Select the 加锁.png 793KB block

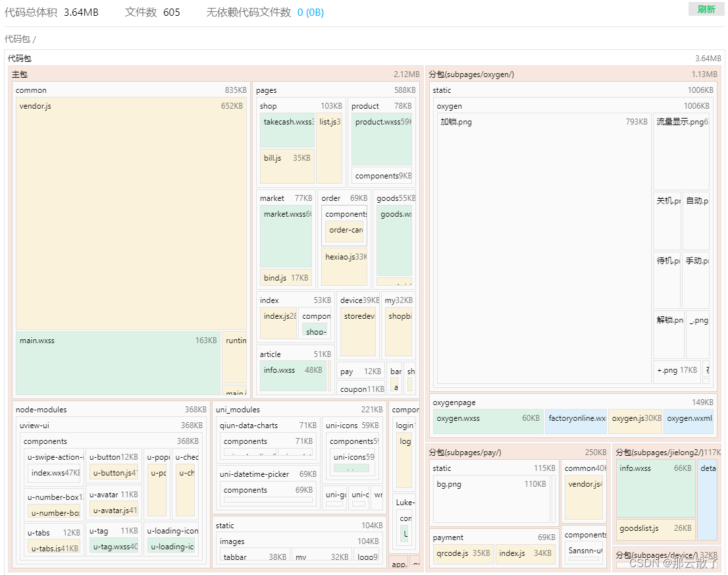click(544, 248)
